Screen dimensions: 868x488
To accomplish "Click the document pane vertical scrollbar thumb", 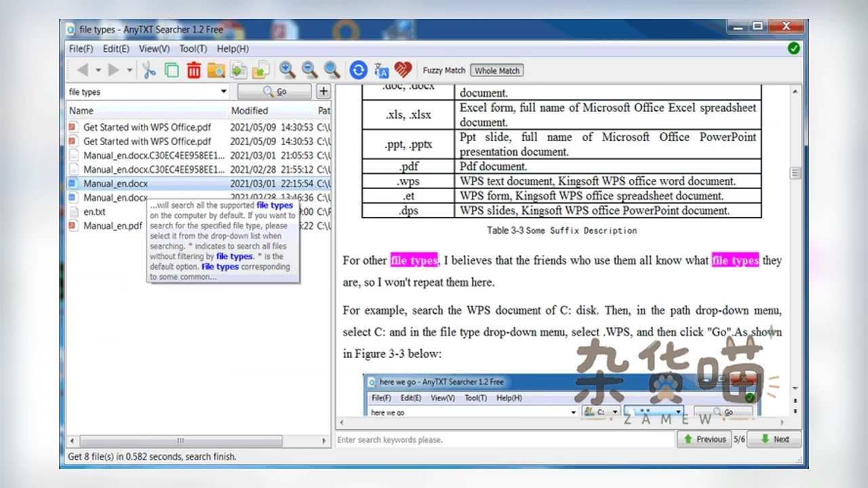I will click(x=795, y=174).
